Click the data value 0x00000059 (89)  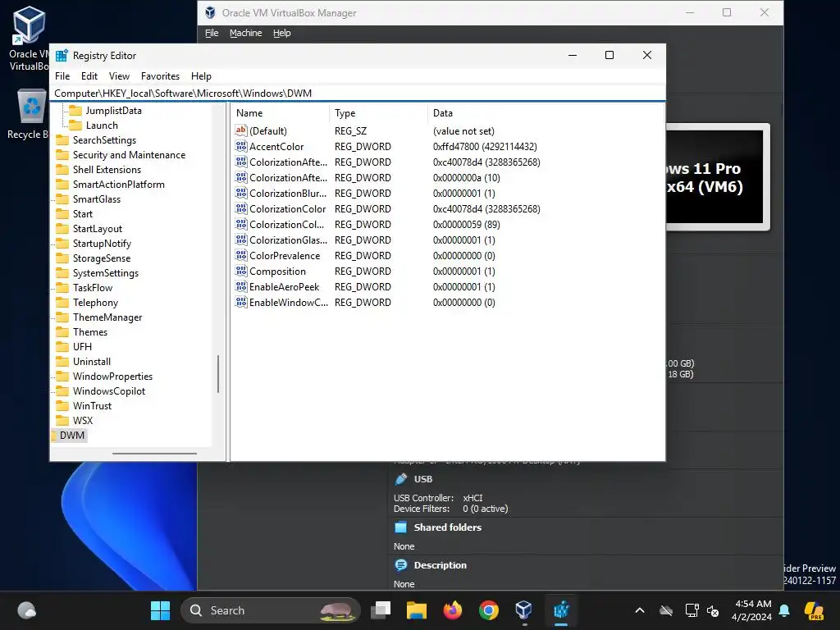467,225
